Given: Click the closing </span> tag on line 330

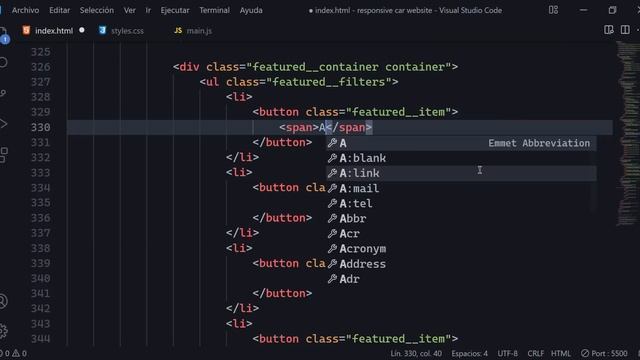Looking at the screenshot, I should click(349, 127).
